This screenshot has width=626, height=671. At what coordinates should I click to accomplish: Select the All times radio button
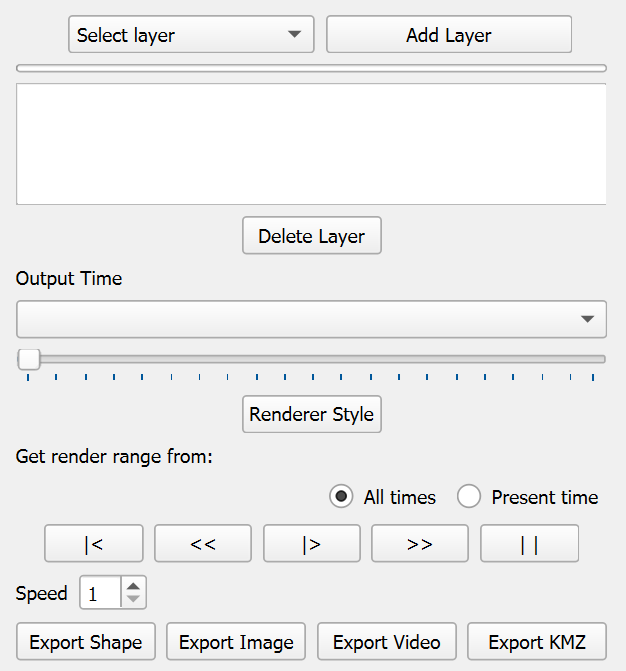342,497
